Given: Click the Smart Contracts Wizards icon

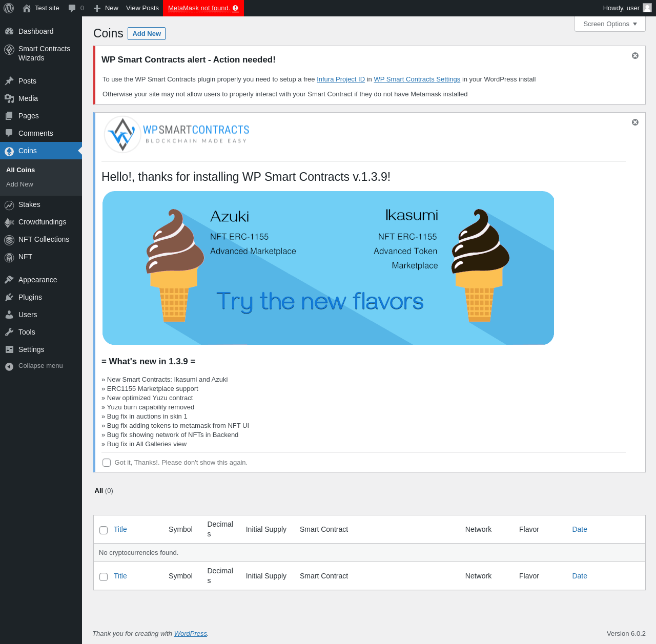Looking at the screenshot, I should click(x=9, y=50).
